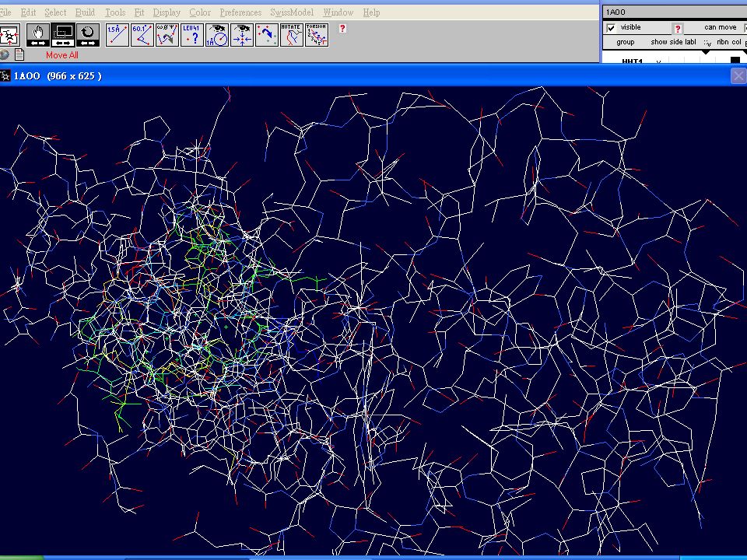747x560 pixels.
Task: Open the Select menu
Action: pyautogui.click(x=55, y=12)
